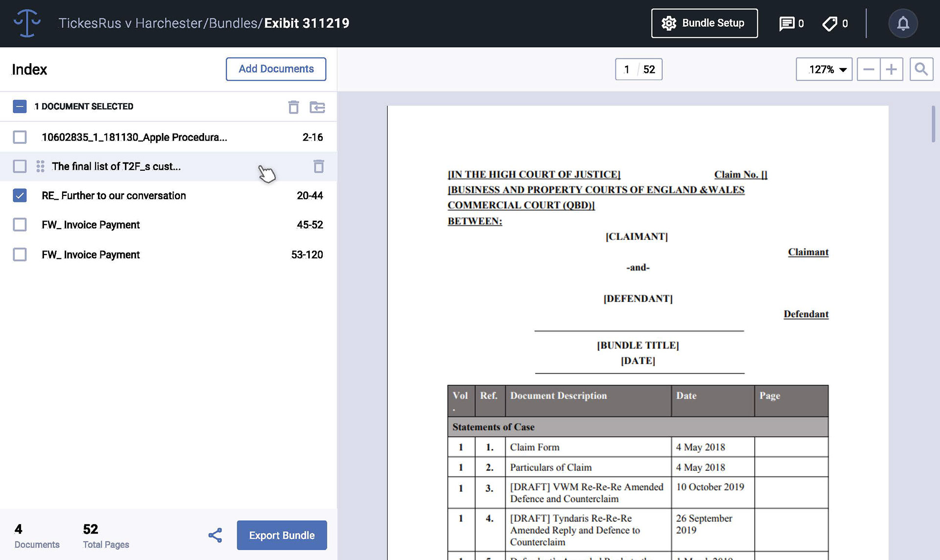Click drag handle on 'The final list' row
The height and width of the screenshot is (560, 940).
(x=40, y=166)
